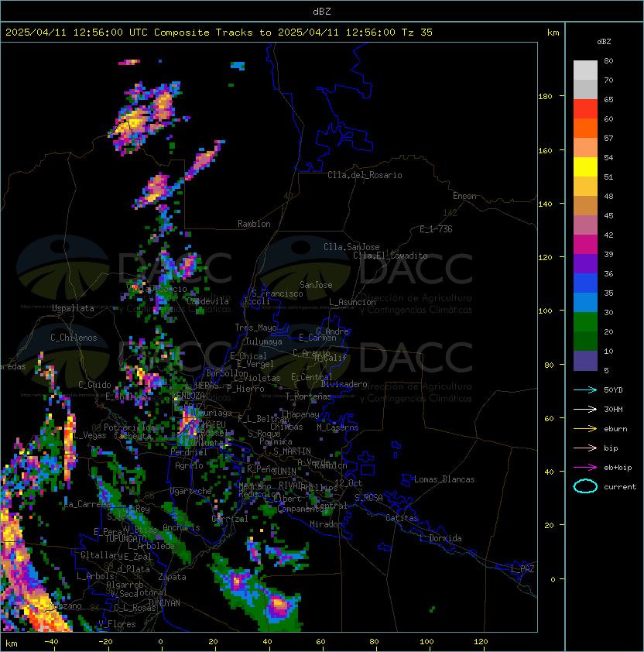Image resolution: width=644 pixels, height=652 pixels.
Task: Click the 'Manzano' map label
Action: (x=65, y=606)
